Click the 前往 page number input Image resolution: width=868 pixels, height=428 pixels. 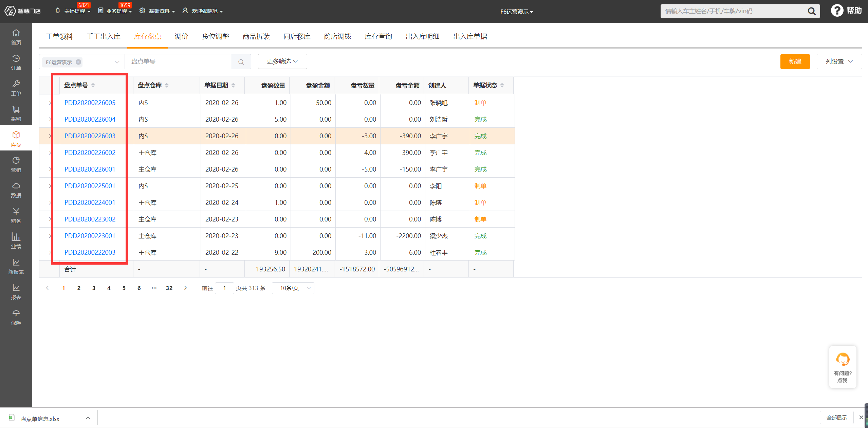(x=224, y=288)
